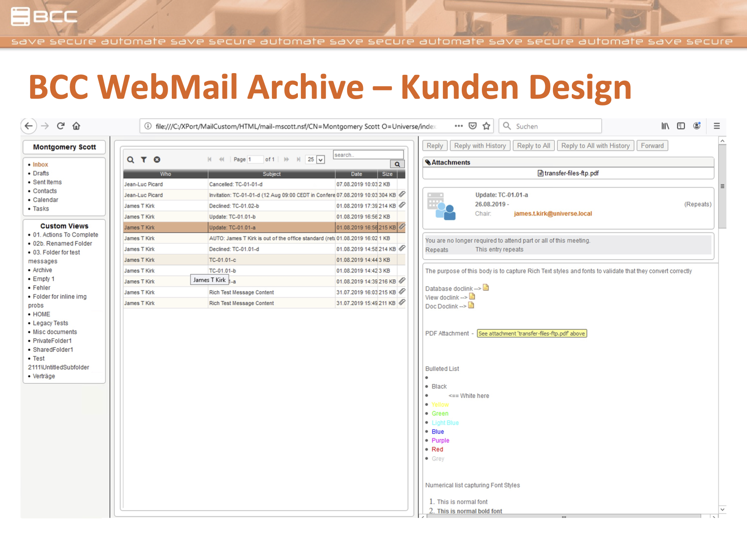Open the page actions three-dot menu
Image resolution: width=747 pixels, height=560 pixels.
point(458,126)
